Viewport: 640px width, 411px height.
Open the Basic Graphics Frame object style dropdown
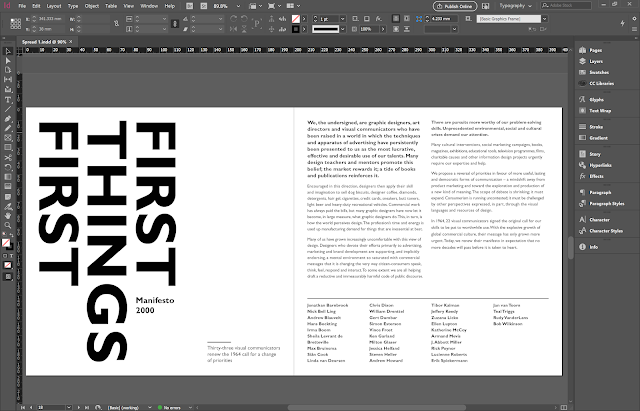pos(544,19)
